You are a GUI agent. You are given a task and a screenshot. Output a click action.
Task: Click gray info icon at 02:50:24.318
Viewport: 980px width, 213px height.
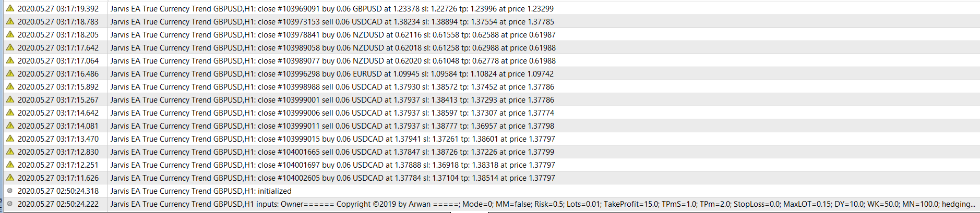[x=10, y=191]
